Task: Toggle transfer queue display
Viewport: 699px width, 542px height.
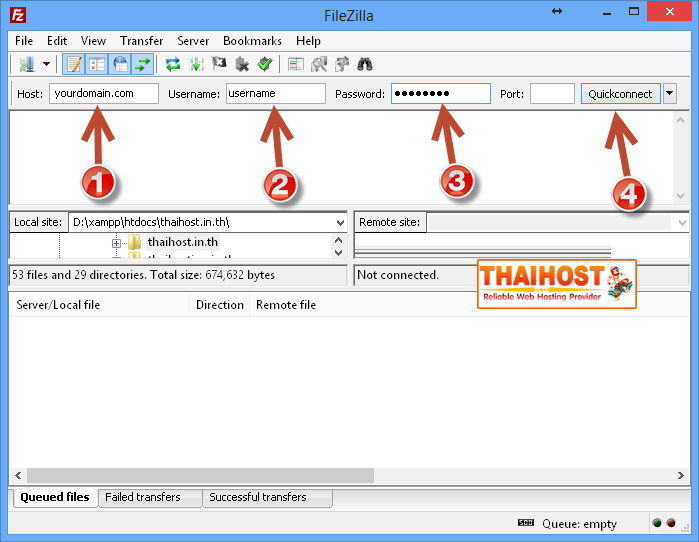Action: (143, 64)
